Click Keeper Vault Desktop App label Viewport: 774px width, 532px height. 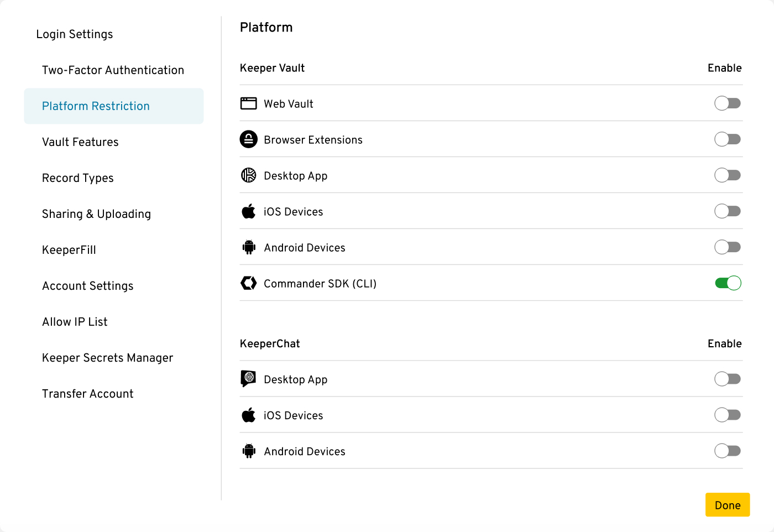click(296, 176)
